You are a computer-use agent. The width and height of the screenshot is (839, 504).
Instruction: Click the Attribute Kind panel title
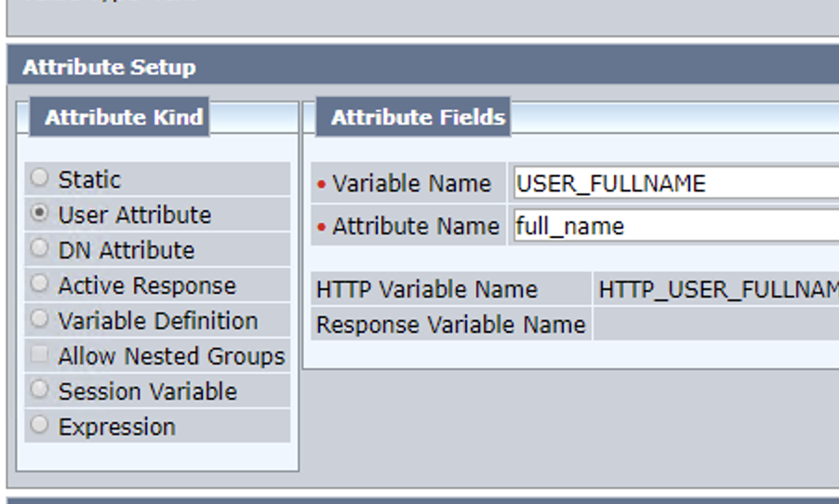click(124, 117)
